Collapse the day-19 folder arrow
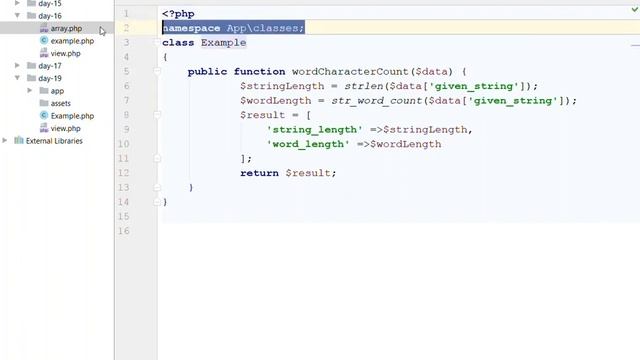The image size is (640, 360). coord(17,78)
